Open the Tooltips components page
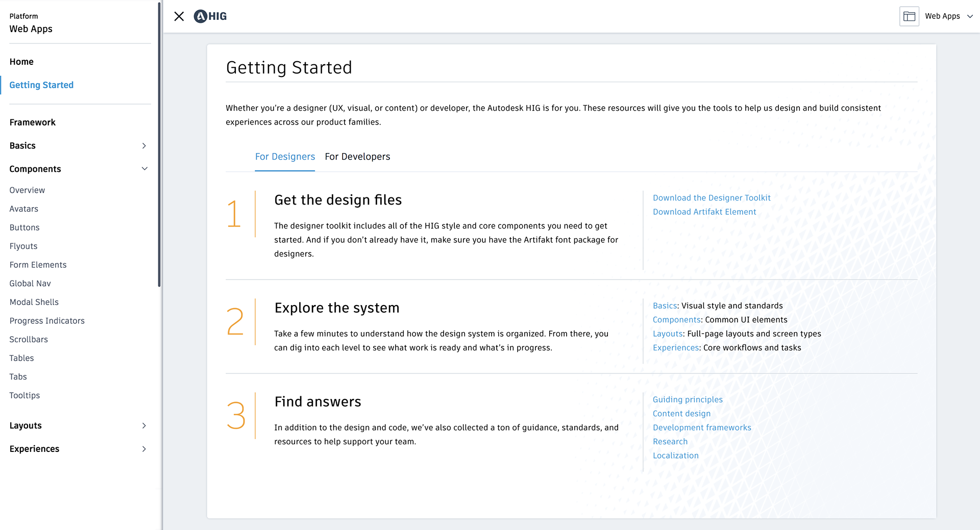 [x=24, y=395]
